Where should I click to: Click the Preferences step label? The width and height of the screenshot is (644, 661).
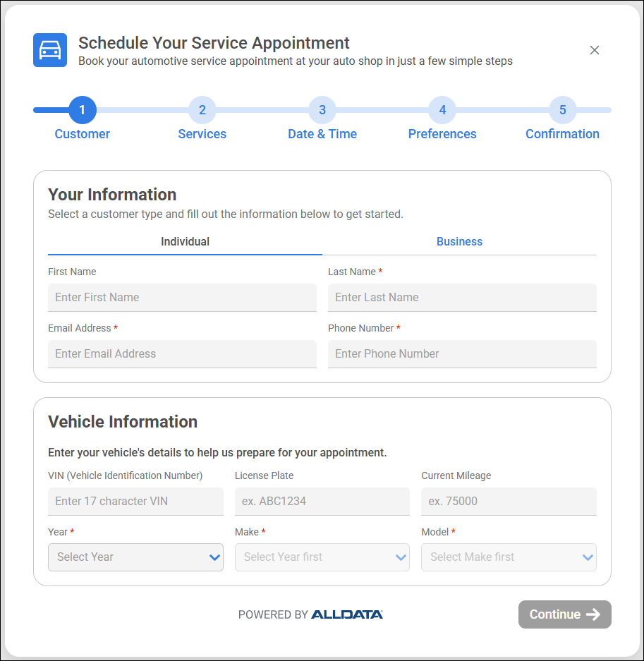tap(442, 134)
